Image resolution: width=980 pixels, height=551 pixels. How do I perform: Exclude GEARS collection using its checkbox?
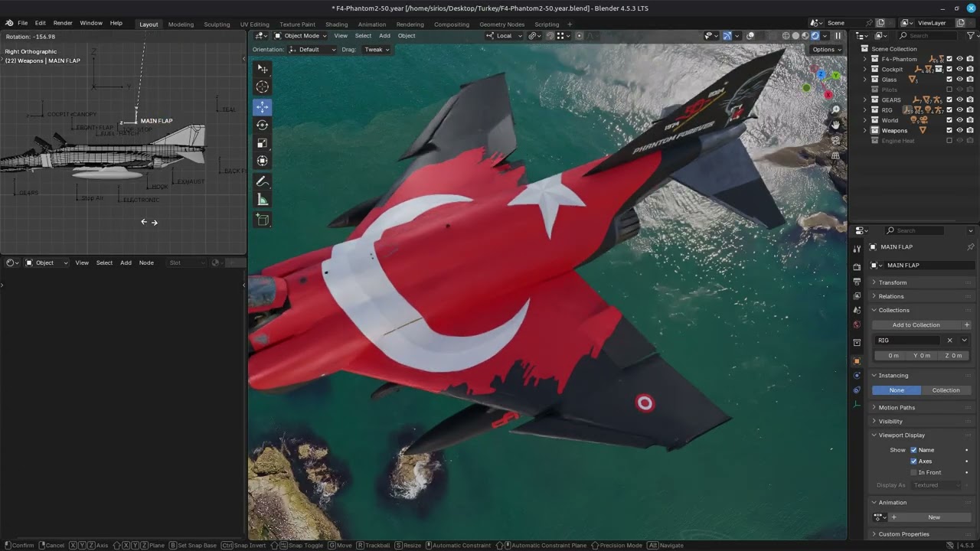coord(949,99)
